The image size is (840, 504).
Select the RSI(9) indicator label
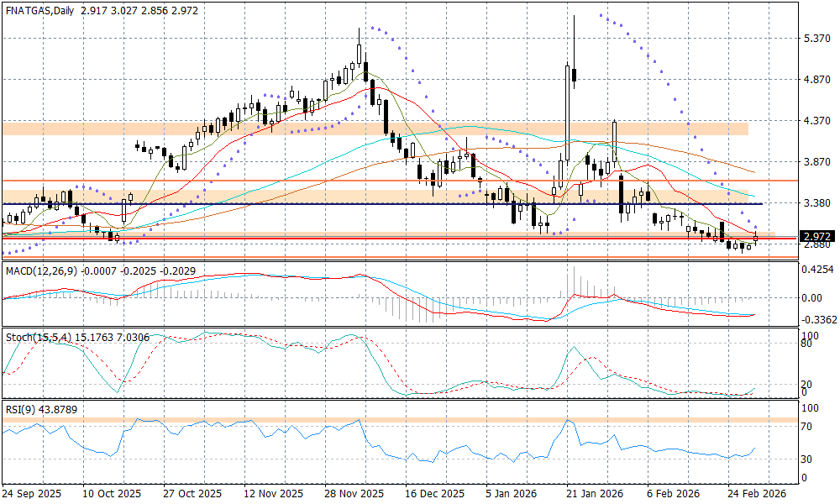pyautogui.click(x=18, y=409)
